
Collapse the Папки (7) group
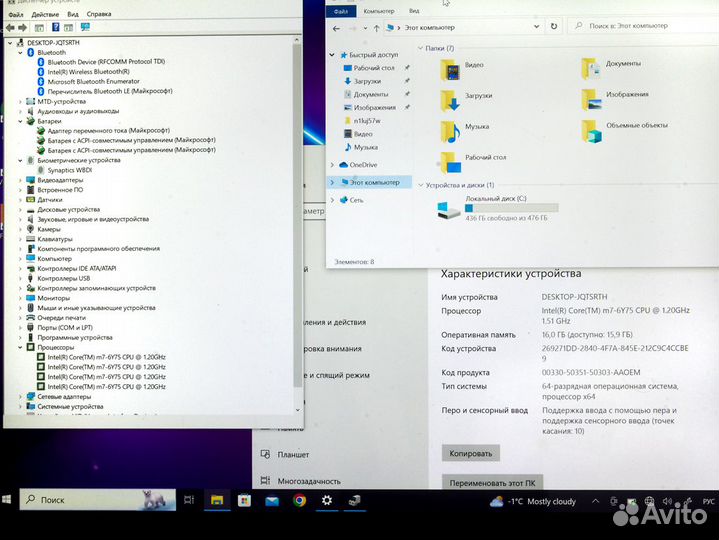click(x=420, y=48)
